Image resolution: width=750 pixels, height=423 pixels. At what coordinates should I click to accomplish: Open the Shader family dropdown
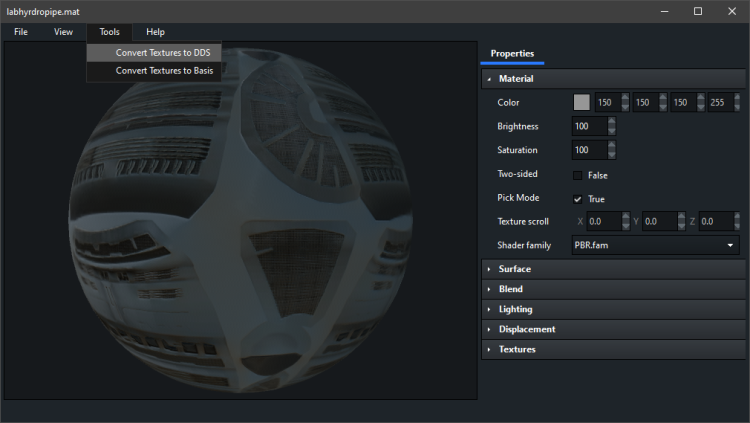[x=655, y=245]
